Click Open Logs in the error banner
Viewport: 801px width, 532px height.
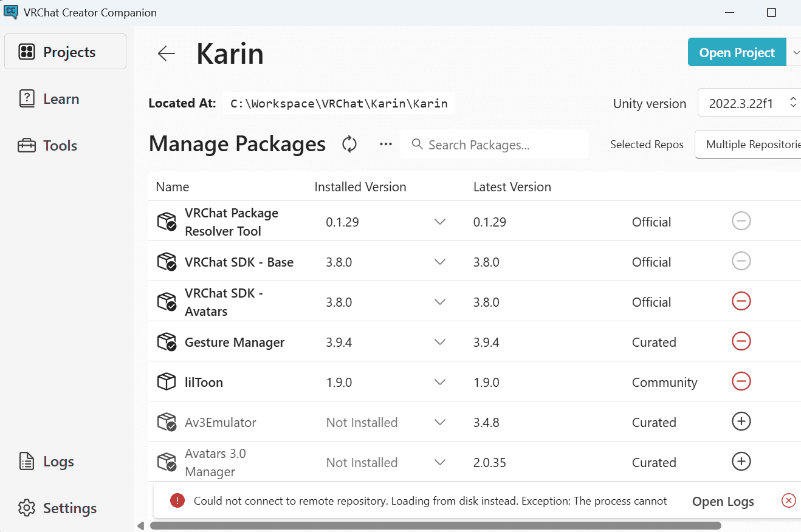tap(722, 500)
